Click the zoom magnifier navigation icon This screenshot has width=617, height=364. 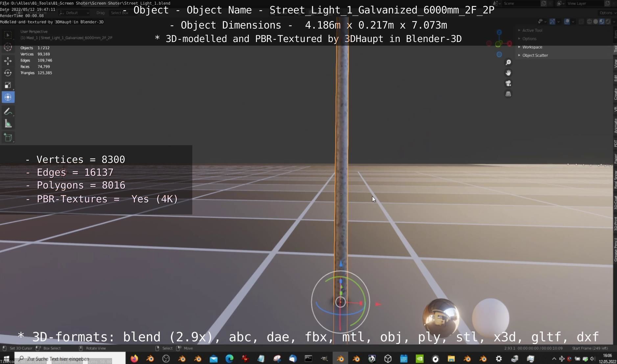(508, 62)
